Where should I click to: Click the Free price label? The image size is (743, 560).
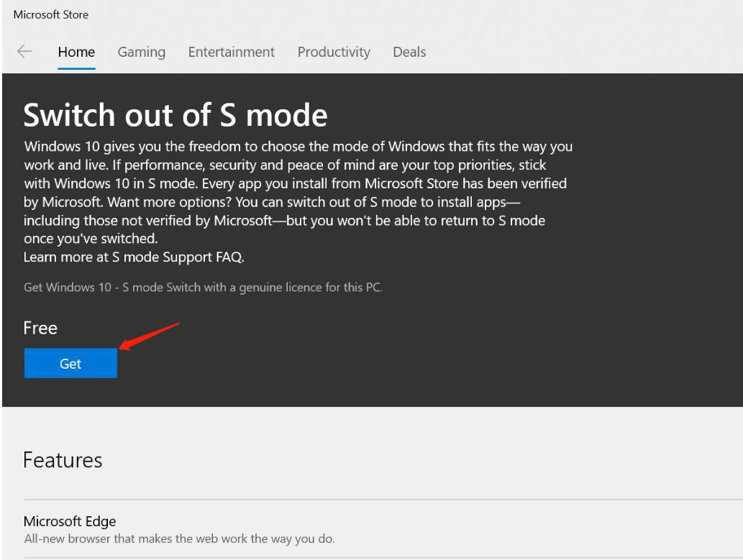click(40, 328)
